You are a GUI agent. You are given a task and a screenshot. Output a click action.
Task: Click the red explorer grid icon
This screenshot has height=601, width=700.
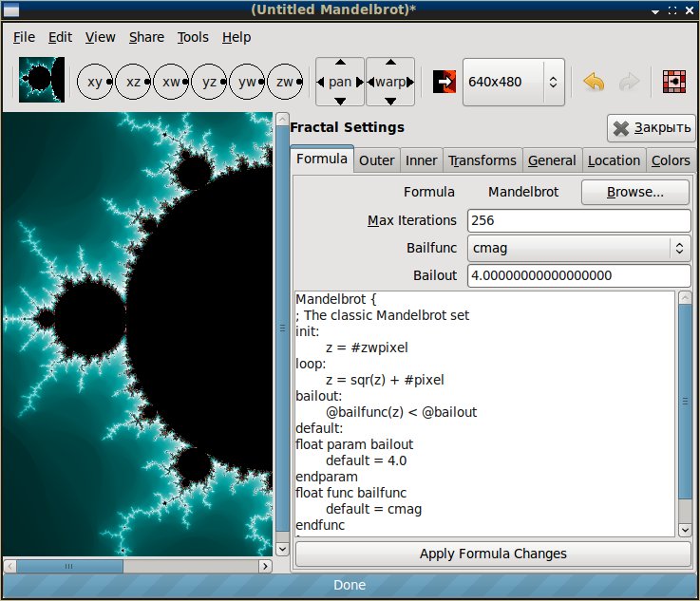tap(674, 82)
